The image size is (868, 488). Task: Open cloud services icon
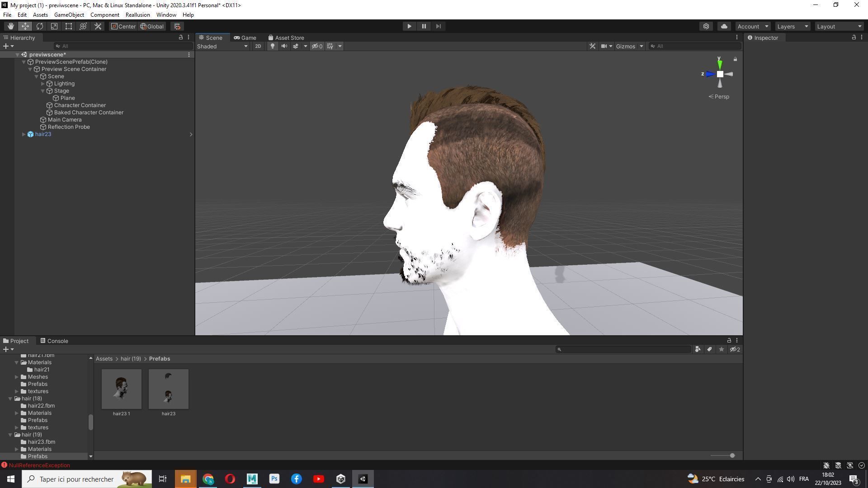click(x=724, y=26)
